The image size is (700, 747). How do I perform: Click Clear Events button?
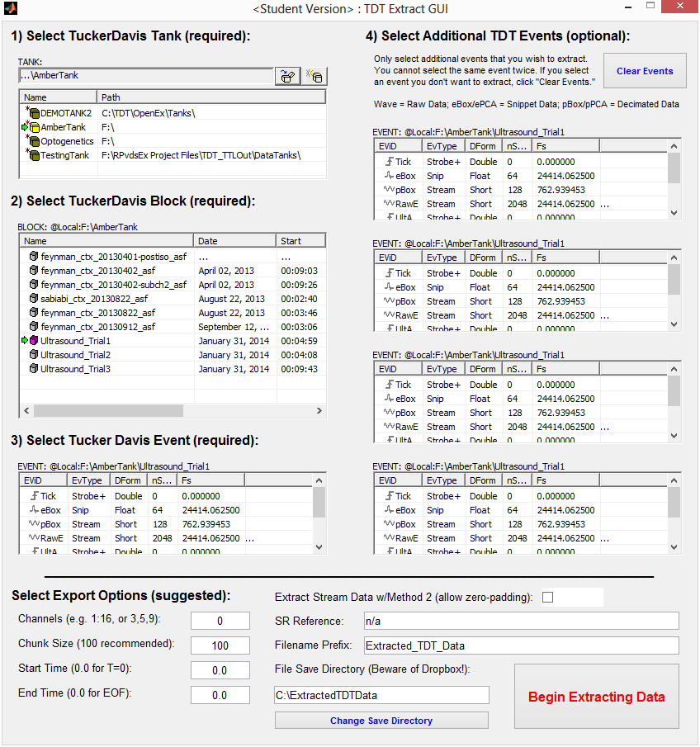click(x=645, y=71)
